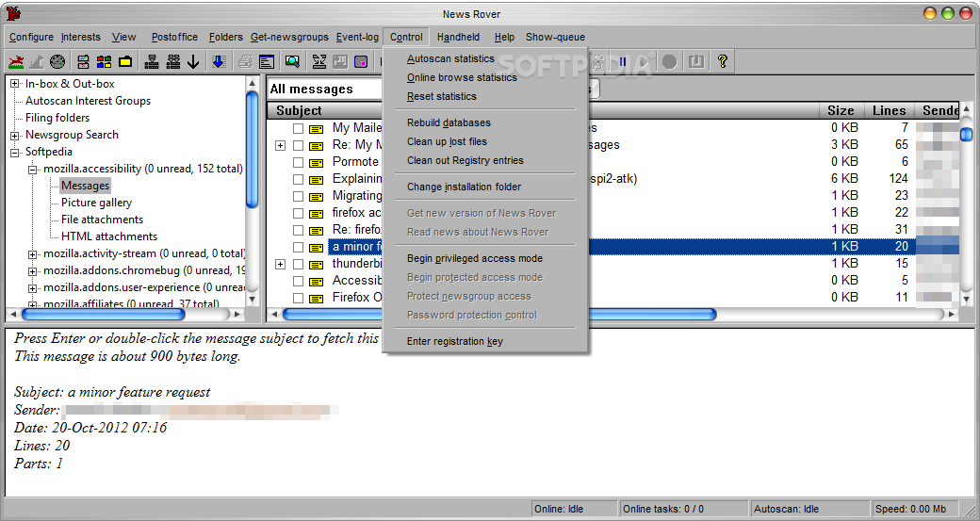Click the grey sitting dog toolbar icon
Viewport: 980px width, 521px height.
(x=37, y=61)
